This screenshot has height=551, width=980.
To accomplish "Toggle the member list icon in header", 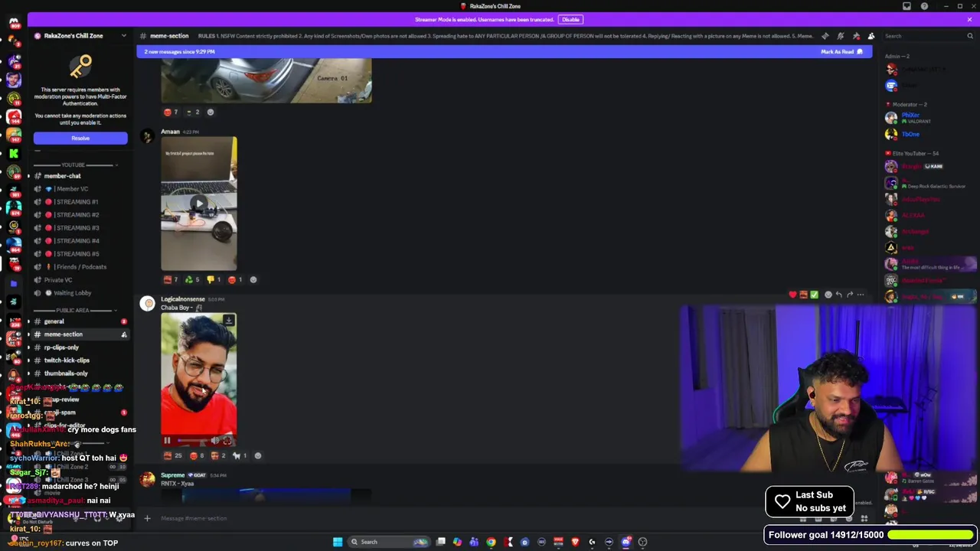I will (x=871, y=36).
